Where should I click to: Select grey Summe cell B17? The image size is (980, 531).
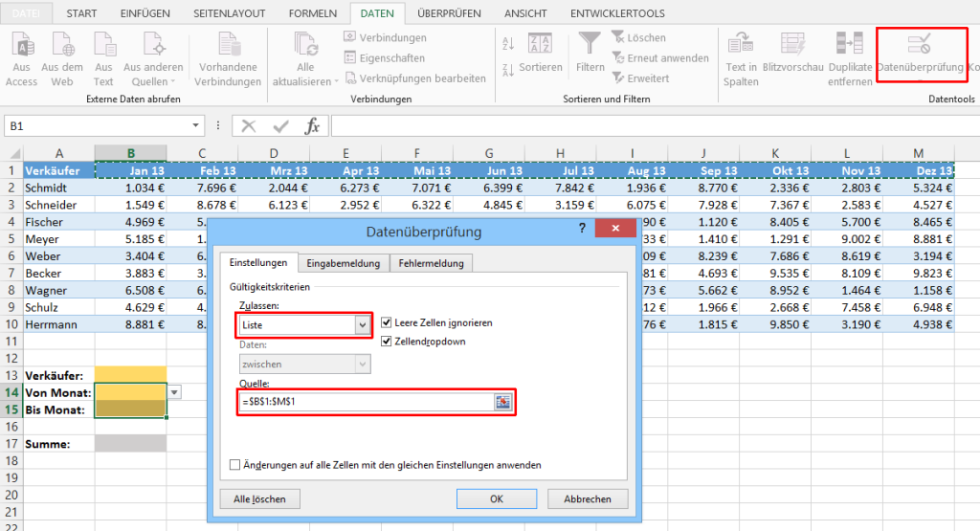click(x=130, y=444)
